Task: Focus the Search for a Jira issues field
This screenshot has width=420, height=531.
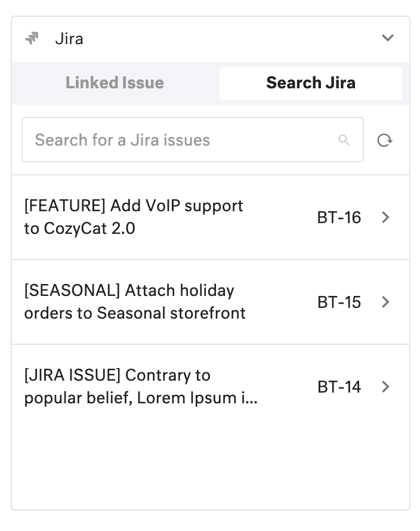Action: point(179,140)
